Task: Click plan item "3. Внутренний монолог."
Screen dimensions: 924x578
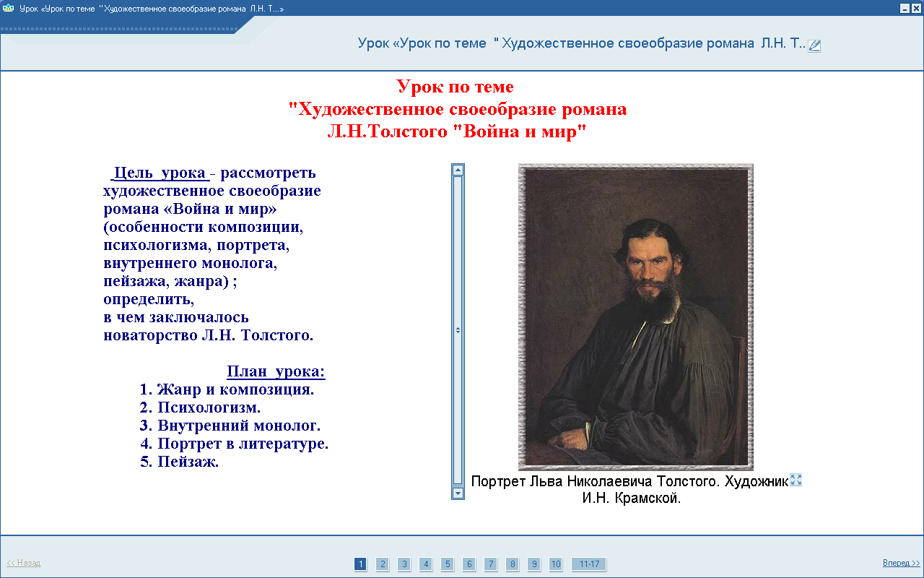Action: click(x=230, y=426)
